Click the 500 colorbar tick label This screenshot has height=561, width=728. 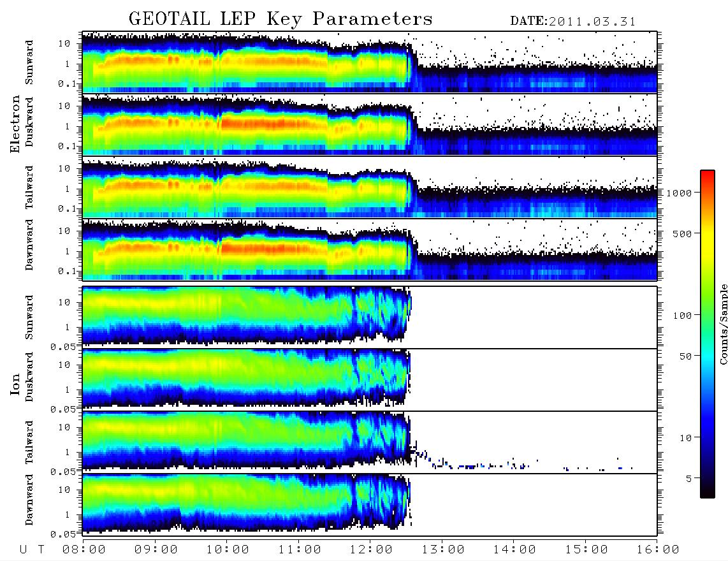[x=682, y=233]
